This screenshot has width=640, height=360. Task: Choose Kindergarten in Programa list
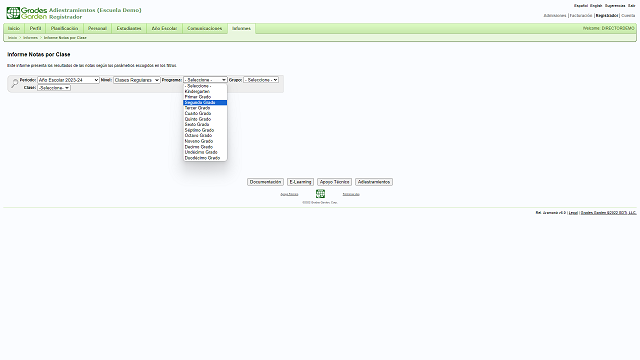(x=205, y=91)
